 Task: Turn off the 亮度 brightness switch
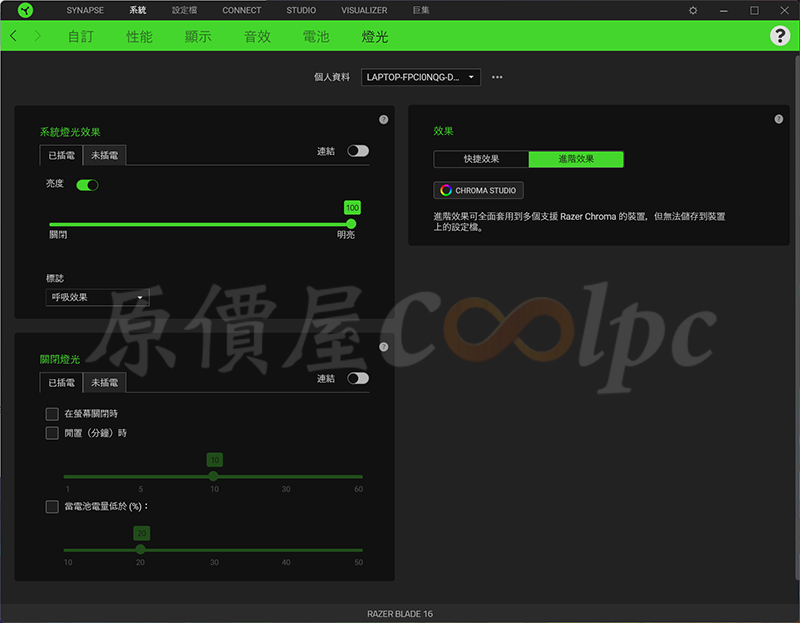point(87,185)
